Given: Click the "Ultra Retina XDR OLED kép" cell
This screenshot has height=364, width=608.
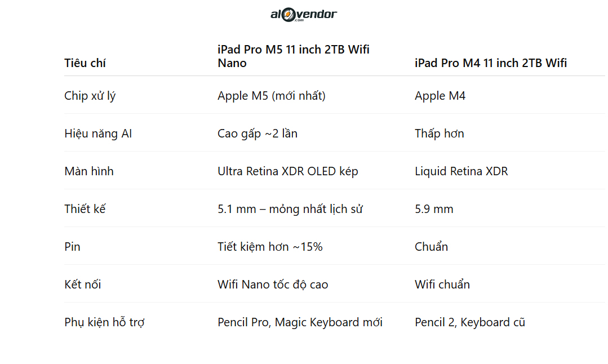Looking at the screenshot, I should 288,171.
